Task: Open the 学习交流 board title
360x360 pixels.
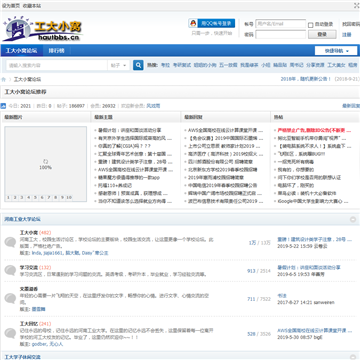Action: pos(29,267)
